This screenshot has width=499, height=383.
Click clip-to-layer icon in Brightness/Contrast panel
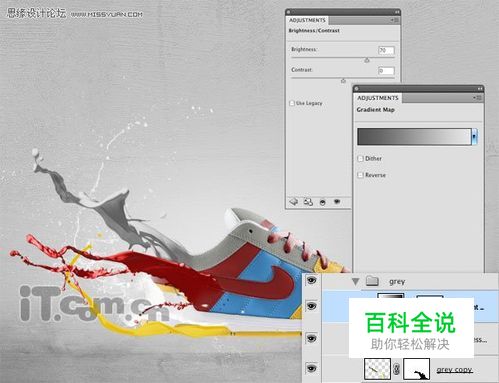322,202
